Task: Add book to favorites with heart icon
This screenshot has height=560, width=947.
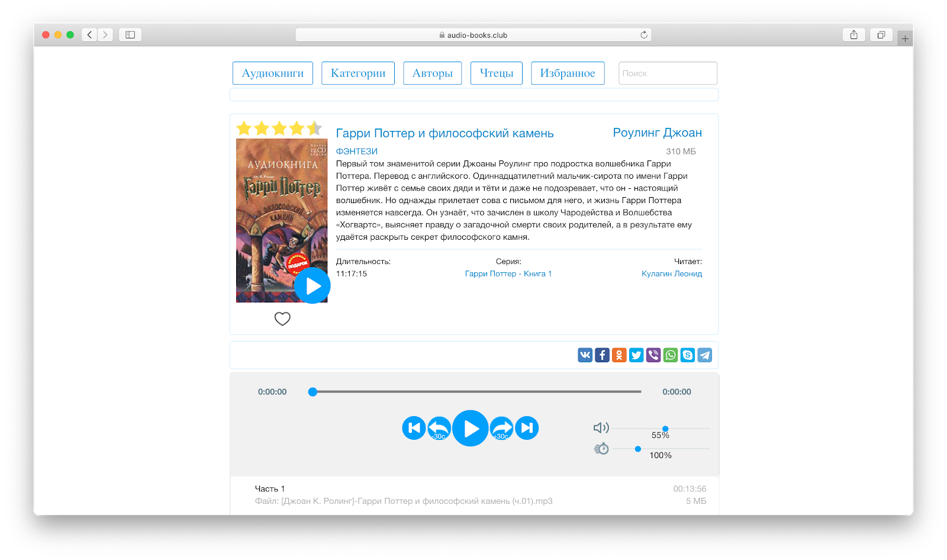Action: [282, 318]
